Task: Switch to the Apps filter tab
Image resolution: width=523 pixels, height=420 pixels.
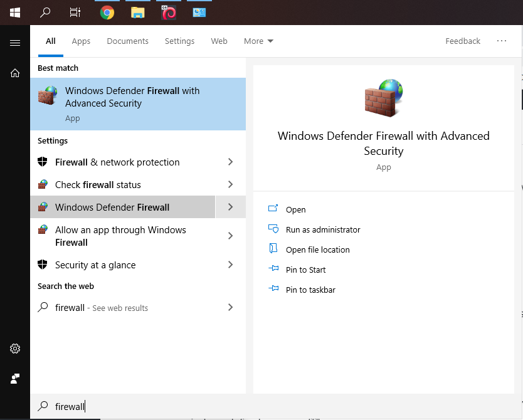Action: [81, 41]
